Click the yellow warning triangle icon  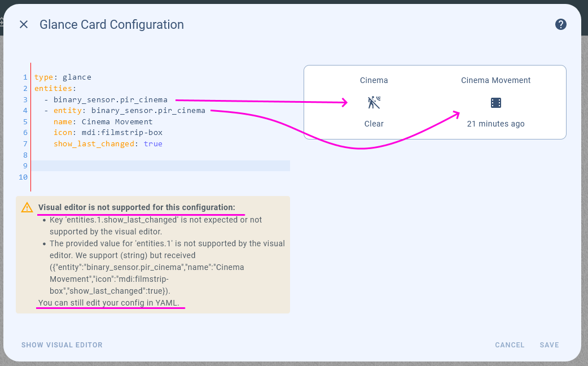(27, 208)
